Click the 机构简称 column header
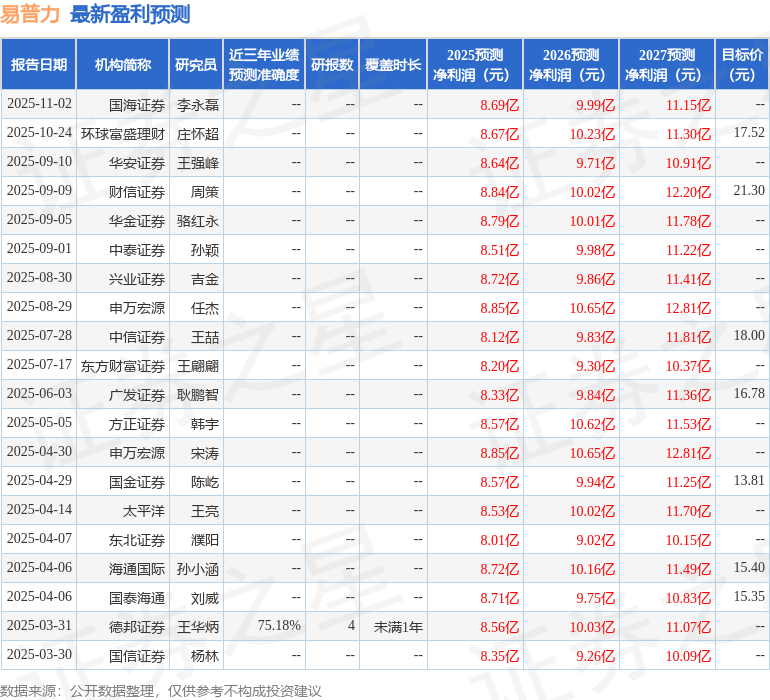Screen dimensions: 770x700 [x=123, y=64]
